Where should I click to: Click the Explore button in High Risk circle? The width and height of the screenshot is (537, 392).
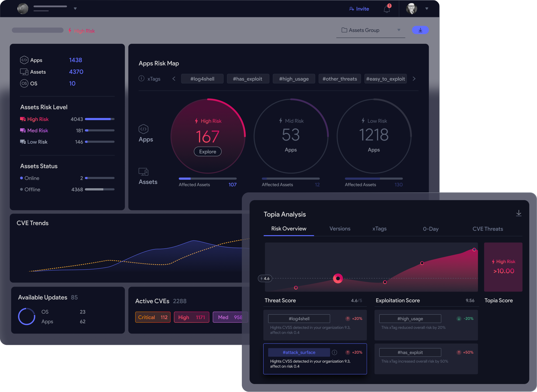tap(208, 151)
